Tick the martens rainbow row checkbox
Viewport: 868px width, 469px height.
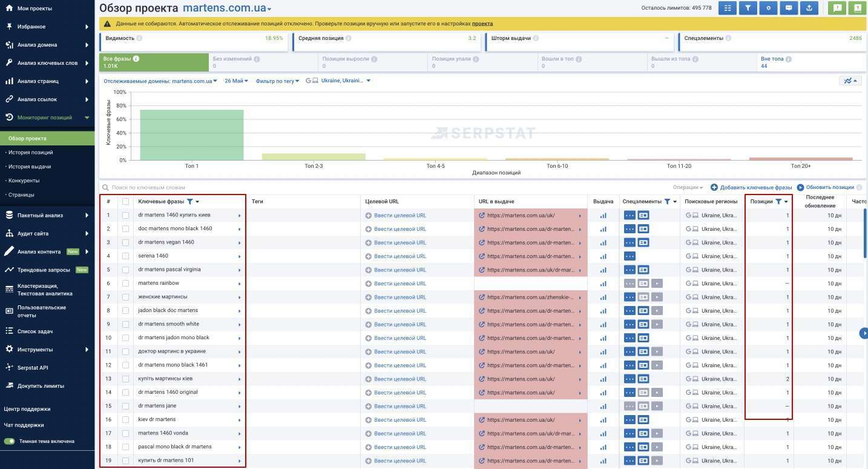[x=126, y=284]
